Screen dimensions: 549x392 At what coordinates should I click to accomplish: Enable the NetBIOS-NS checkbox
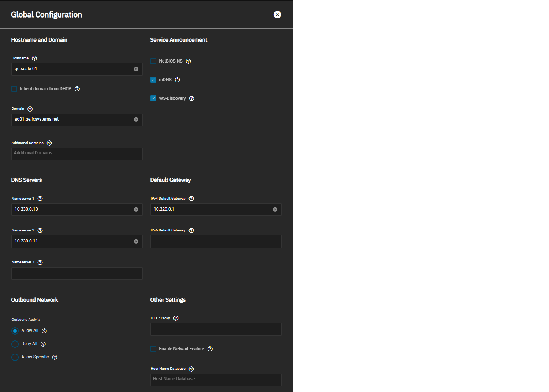[x=153, y=61]
